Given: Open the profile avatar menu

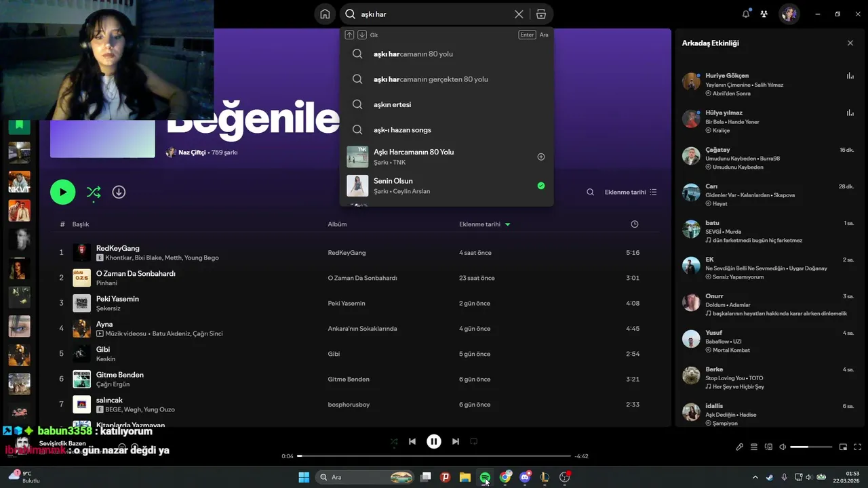Looking at the screenshot, I should 789,14.
